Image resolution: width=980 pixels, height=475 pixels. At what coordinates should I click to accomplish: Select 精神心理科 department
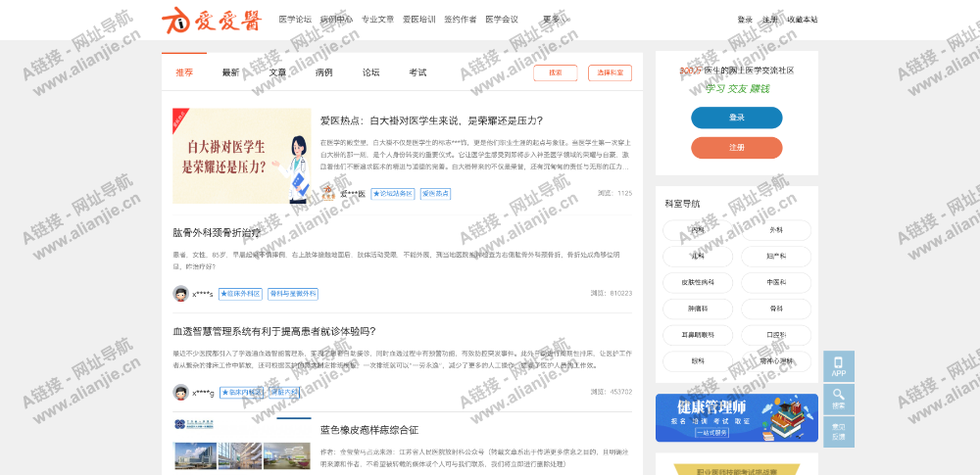tap(776, 361)
